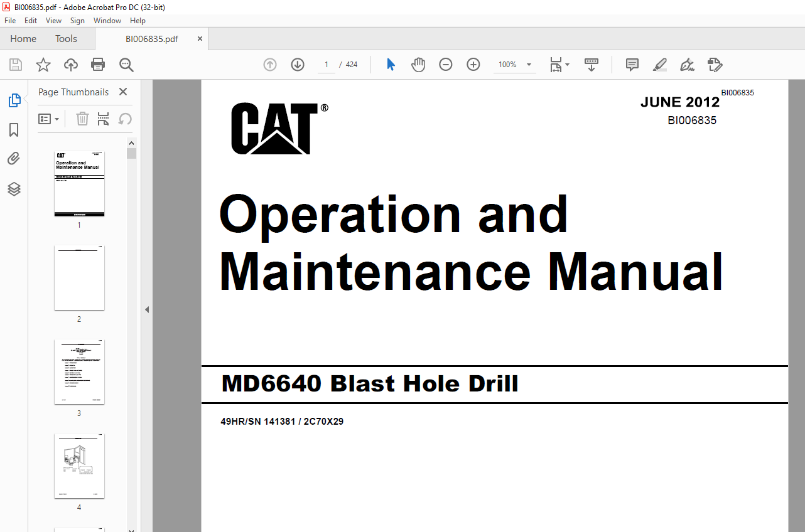Image resolution: width=805 pixels, height=532 pixels.
Task: Close the BI006835.pdf tab
Action: (200, 39)
